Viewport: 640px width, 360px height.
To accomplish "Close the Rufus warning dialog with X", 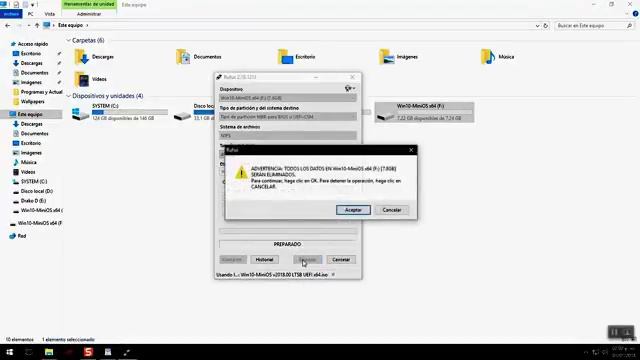I will click(411, 150).
